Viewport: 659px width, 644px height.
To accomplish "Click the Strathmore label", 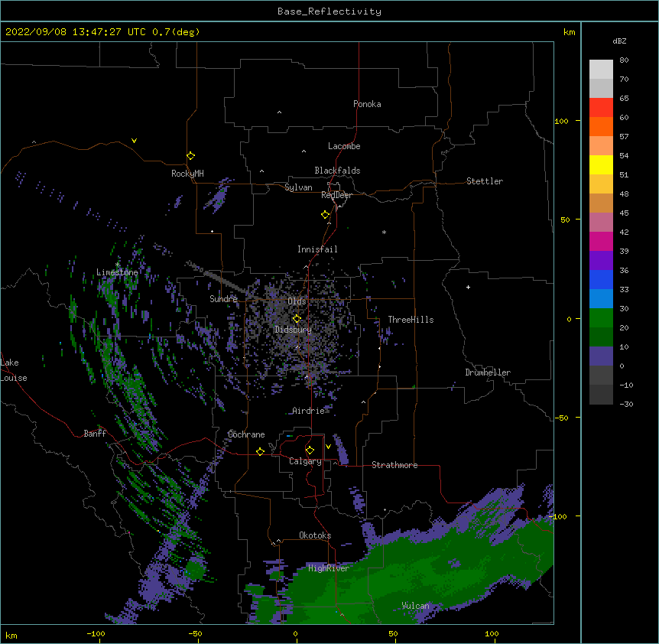I will point(394,465).
